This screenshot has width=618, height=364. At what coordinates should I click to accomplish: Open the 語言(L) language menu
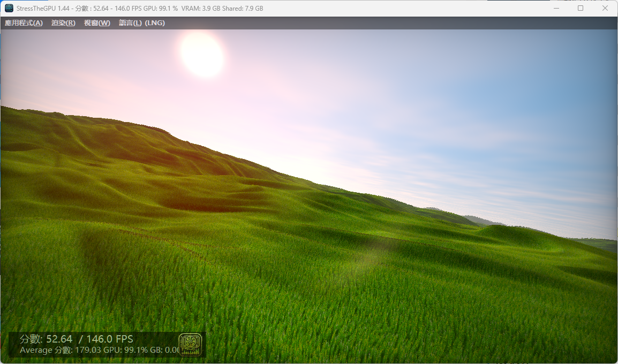[130, 22]
